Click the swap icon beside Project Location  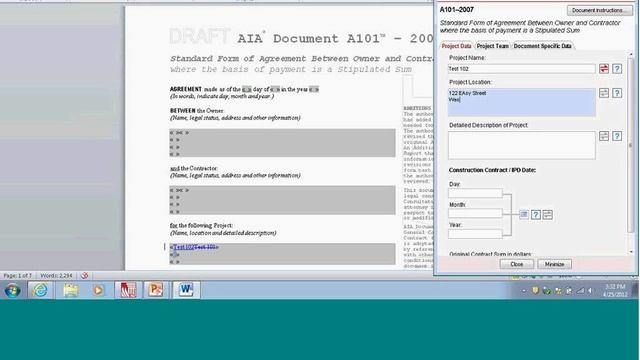click(604, 93)
